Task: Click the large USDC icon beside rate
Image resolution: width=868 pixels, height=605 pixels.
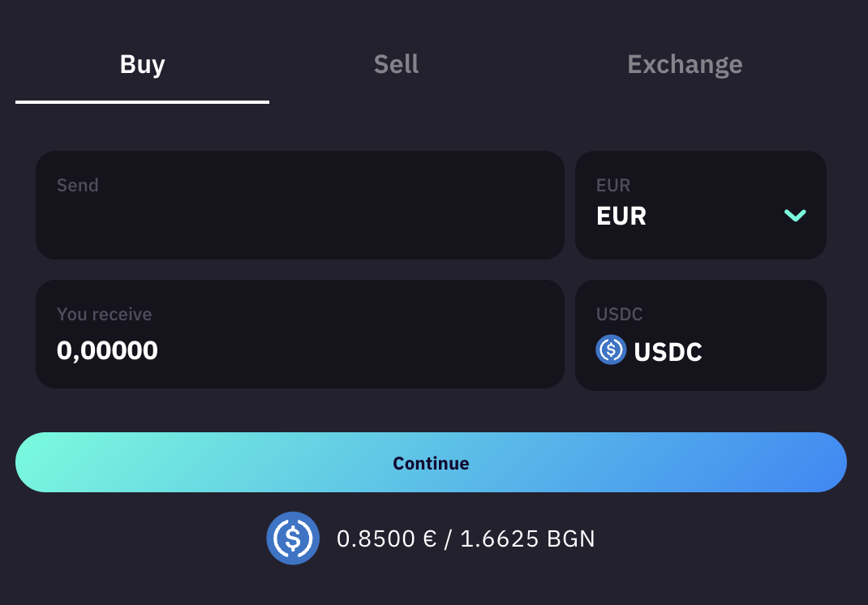Action: click(x=293, y=538)
